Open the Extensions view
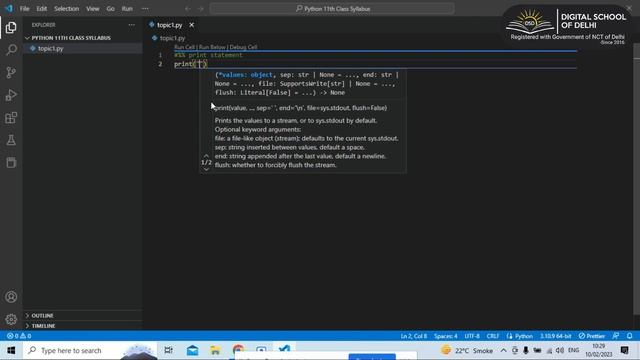Image resolution: width=640 pixels, height=360 pixels. click(x=11, y=118)
